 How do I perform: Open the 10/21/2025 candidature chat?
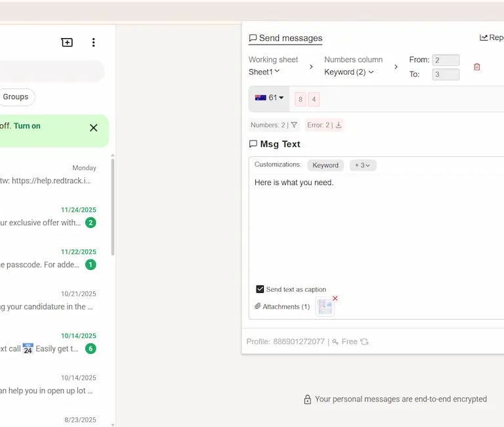(48, 300)
